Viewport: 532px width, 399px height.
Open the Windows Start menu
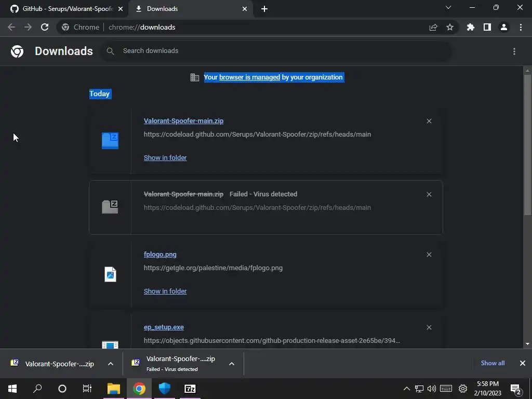point(12,389)
